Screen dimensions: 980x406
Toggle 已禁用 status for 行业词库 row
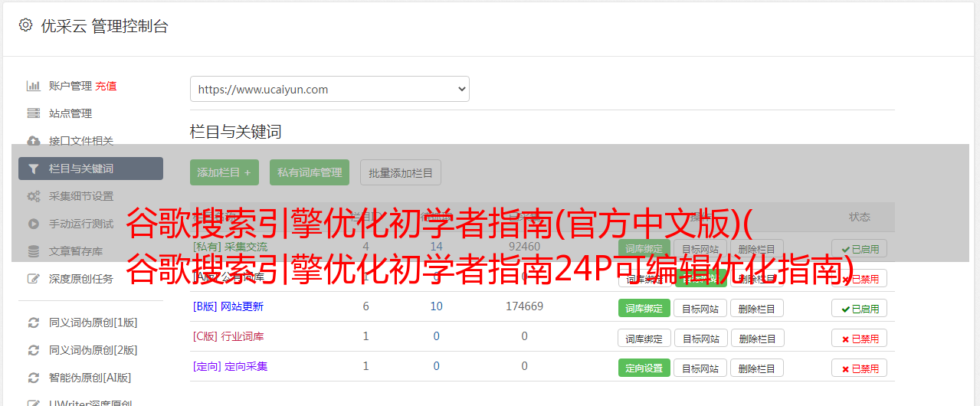pos(859,338)
